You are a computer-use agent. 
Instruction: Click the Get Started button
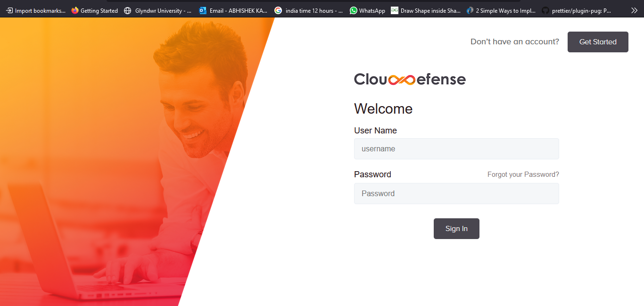pos(598,41)
